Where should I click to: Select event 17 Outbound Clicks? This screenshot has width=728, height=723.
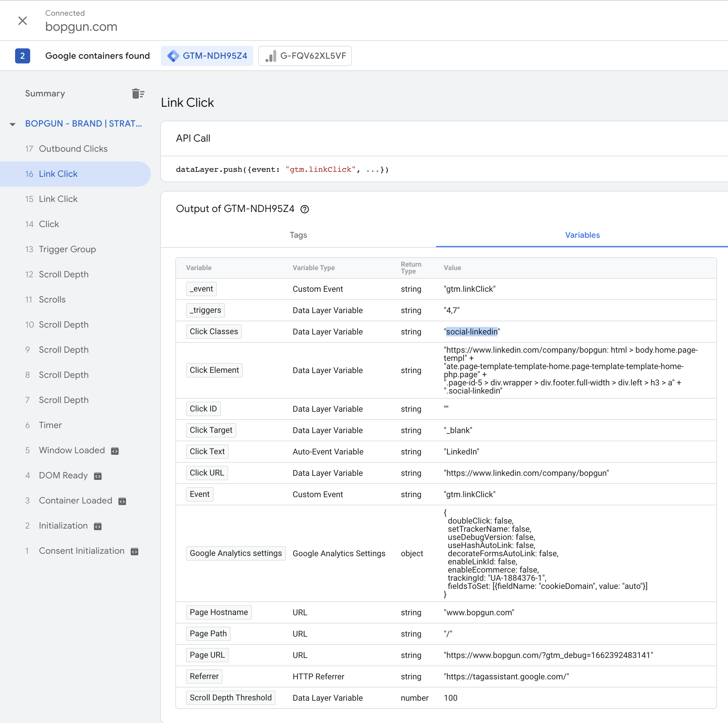pyautogui.click(x=75, y=149)
